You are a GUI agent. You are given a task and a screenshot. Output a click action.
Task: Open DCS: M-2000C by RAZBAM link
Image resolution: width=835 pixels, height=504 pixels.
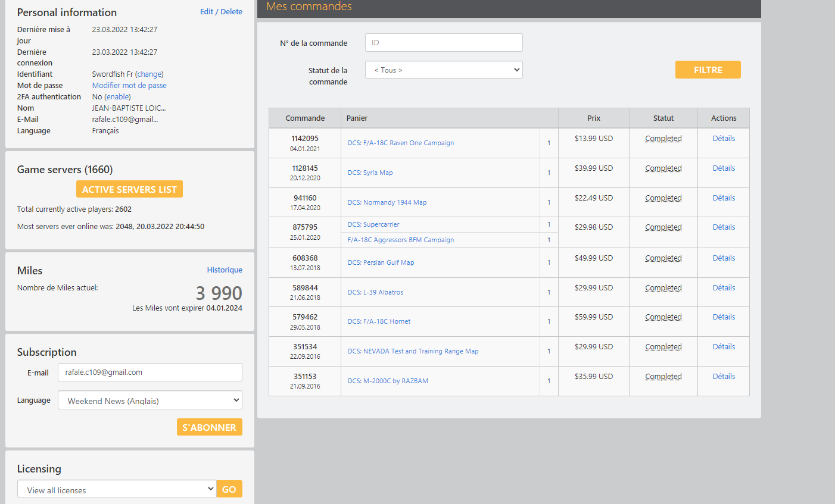click(388, 381)
